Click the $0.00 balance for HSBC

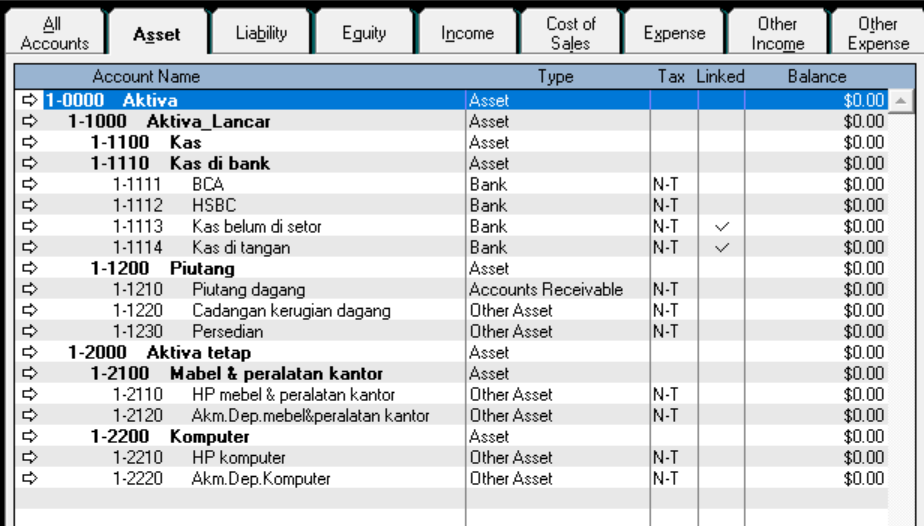coord(864,205)
